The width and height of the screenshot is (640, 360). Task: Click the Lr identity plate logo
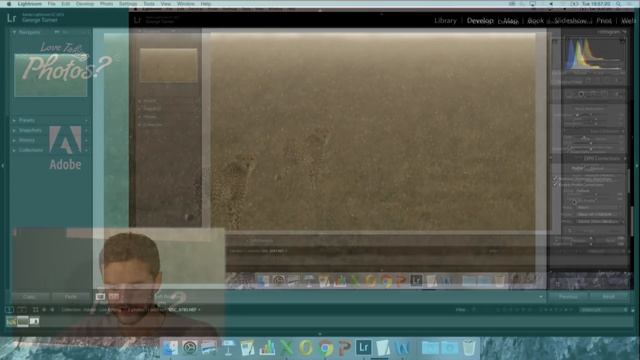click(x=11, y=18)
